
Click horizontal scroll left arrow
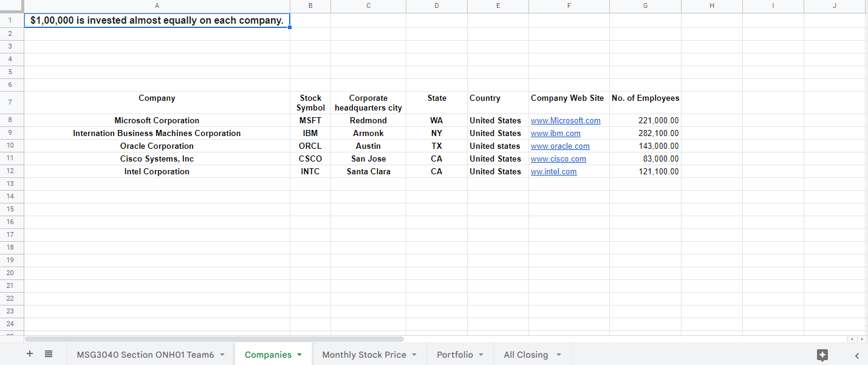tap(853, 339)
